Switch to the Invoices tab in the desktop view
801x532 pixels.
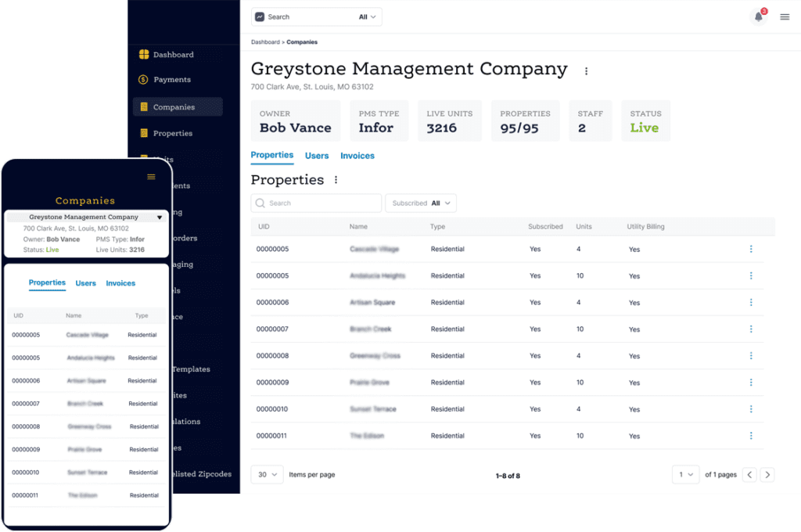(x=357, y=156)
